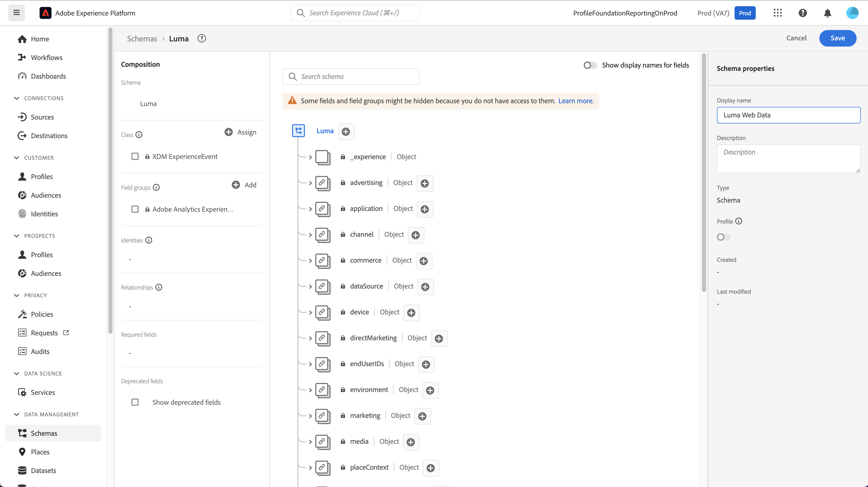
Task: Click the Cancel button
Action: pos(796,38)
